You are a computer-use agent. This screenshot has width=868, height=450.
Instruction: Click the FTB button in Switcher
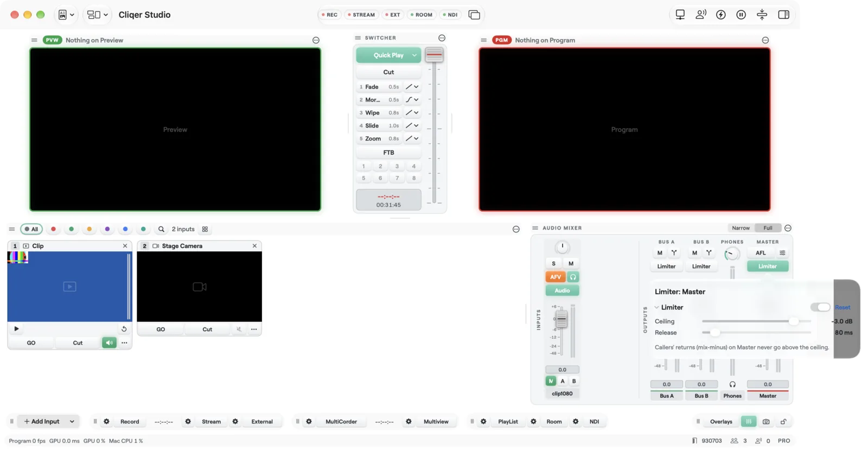click(388, 153)
